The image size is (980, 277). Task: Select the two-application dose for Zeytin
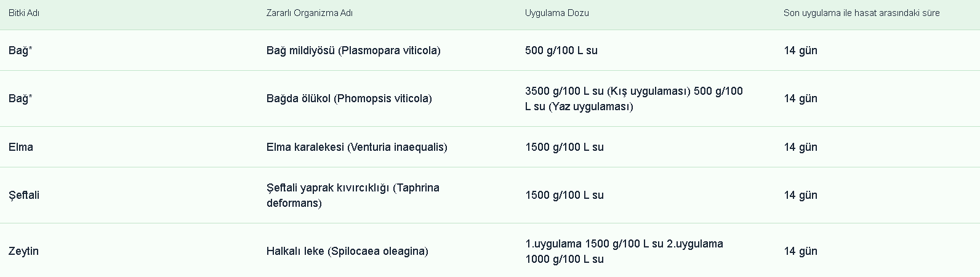point(624,251)
